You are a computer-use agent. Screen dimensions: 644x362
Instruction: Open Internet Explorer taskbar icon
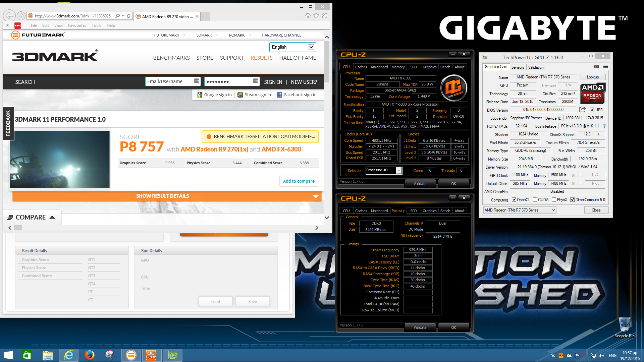click(x=69, y=355)
